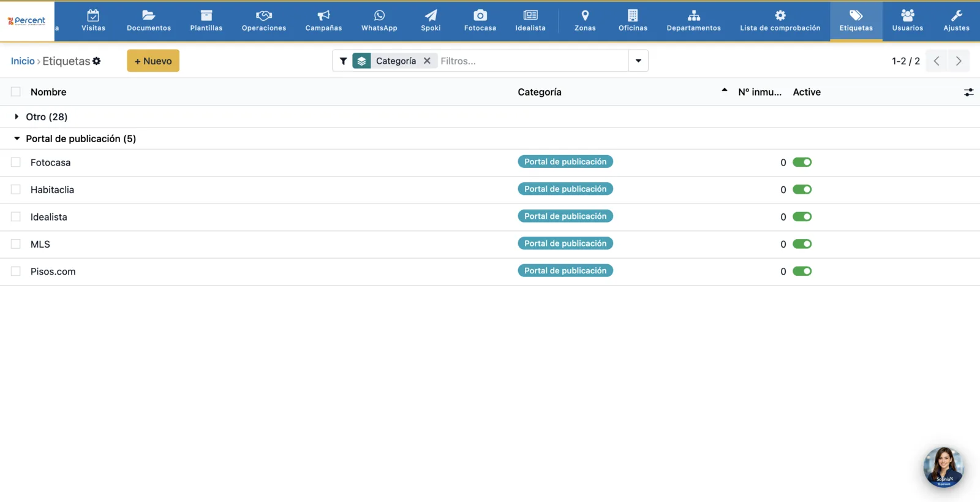Check the Fotocasa row checkbox

16,162
